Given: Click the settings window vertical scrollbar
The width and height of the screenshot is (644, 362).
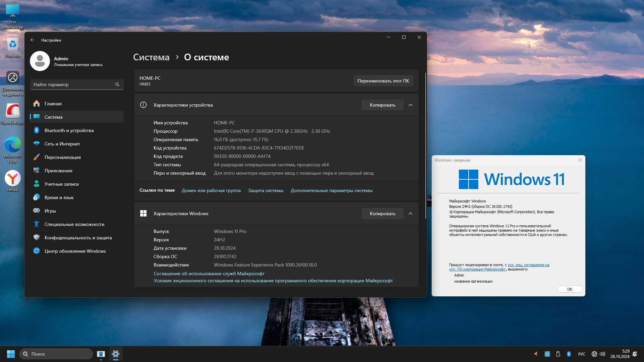Looking at the screenshot, I should pos(425,146).
